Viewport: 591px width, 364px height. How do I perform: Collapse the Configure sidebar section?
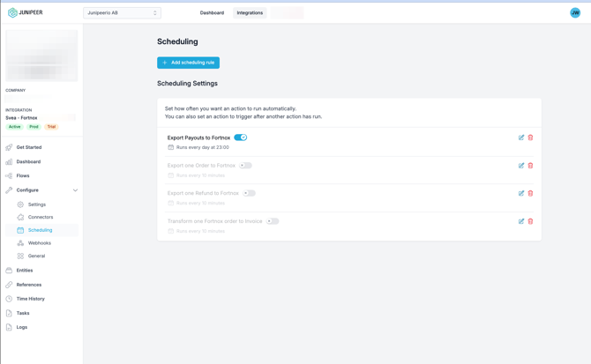pyautogui.click(x=75, y=190)
